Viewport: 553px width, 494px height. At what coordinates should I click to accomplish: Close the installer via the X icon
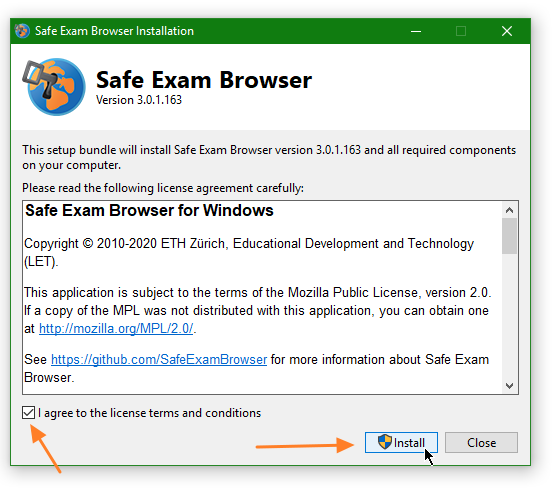(x=507, y=31)
